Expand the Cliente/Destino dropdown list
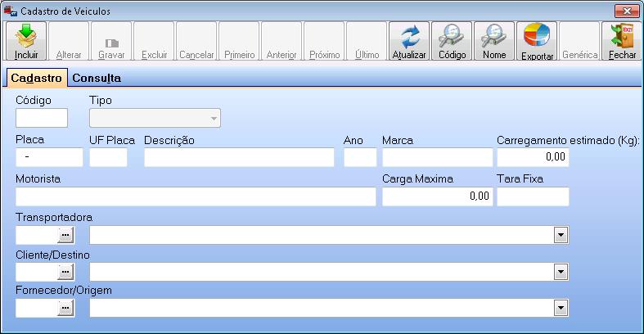Screen dimensions: 644x334 pyautogui.click(x=561, y=272)
